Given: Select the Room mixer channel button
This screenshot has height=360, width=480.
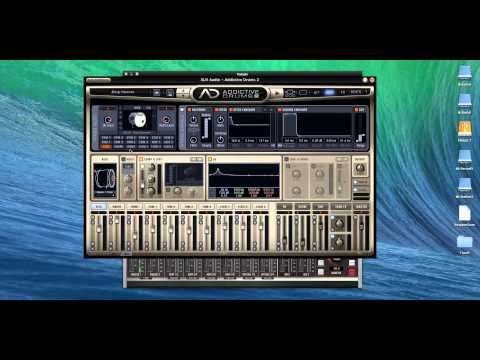Looking at the screenshot, I should click(x=302, y=207).
